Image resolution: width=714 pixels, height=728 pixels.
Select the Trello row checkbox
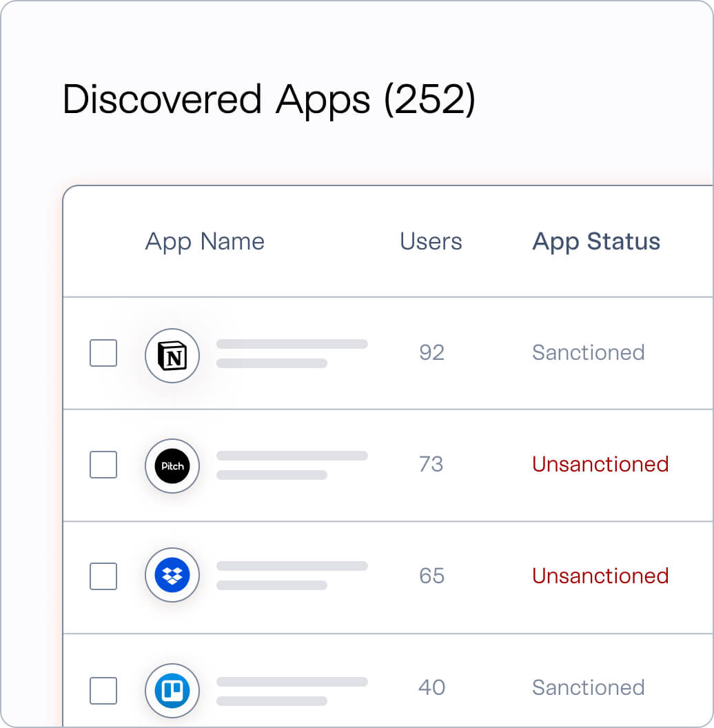(103, 691)
